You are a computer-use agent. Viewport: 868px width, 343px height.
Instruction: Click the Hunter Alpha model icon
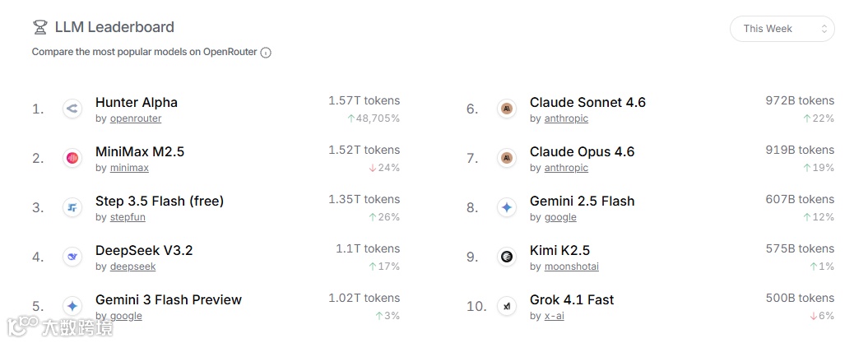[x=72, y=109]
